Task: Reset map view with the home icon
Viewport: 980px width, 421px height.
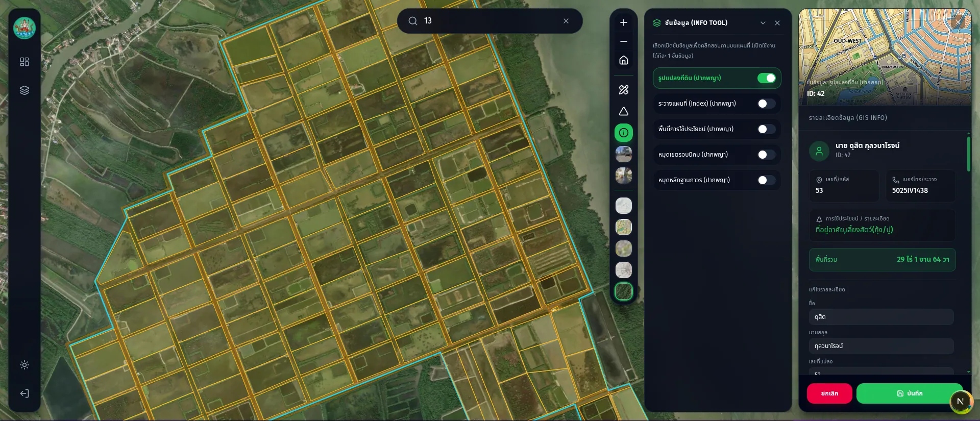Action: point(624,60)
